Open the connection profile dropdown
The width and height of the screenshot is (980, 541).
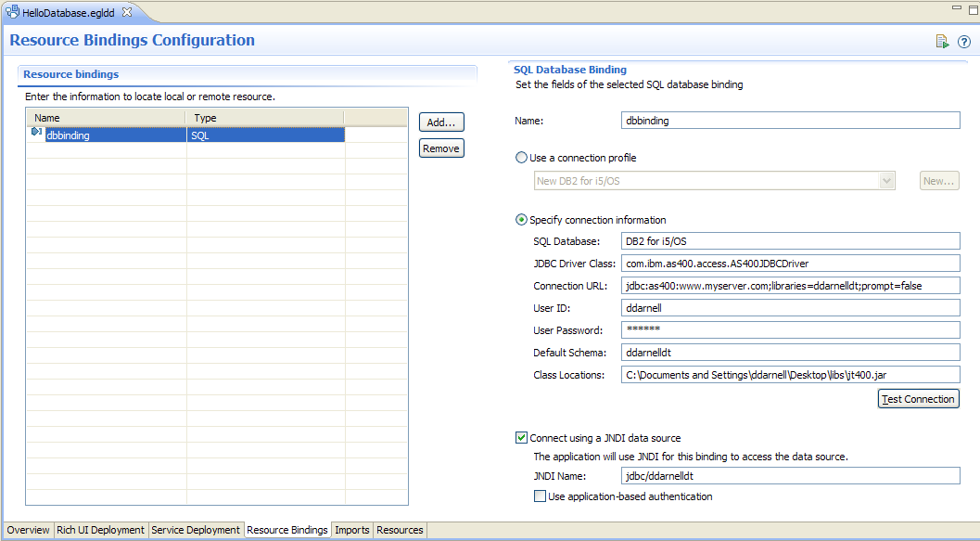point(886,181)
